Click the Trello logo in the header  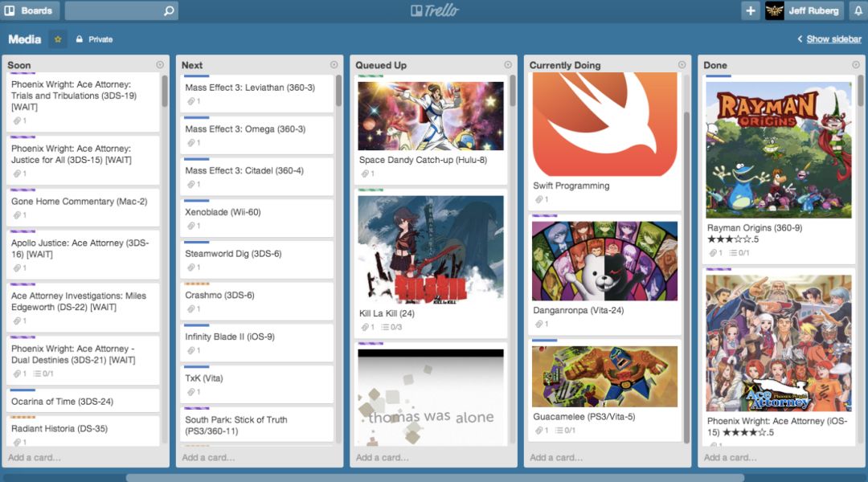click(x=434, y=10)
